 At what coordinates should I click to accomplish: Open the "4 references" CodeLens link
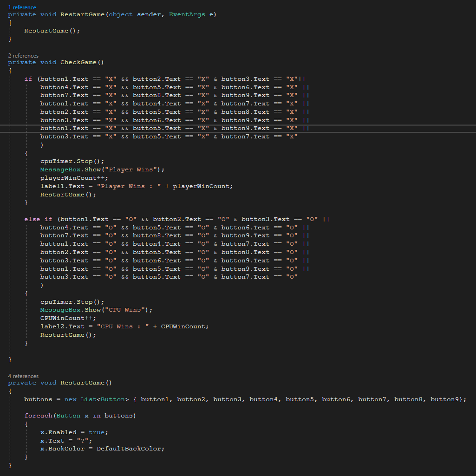click(23, 376)
